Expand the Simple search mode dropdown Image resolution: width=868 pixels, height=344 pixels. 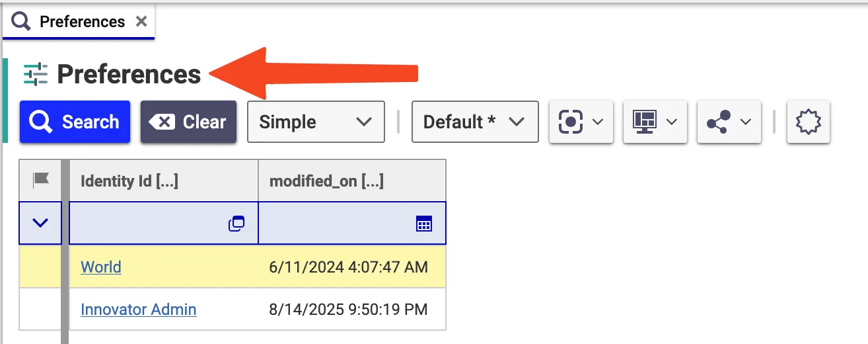click(x=316, y=122)
